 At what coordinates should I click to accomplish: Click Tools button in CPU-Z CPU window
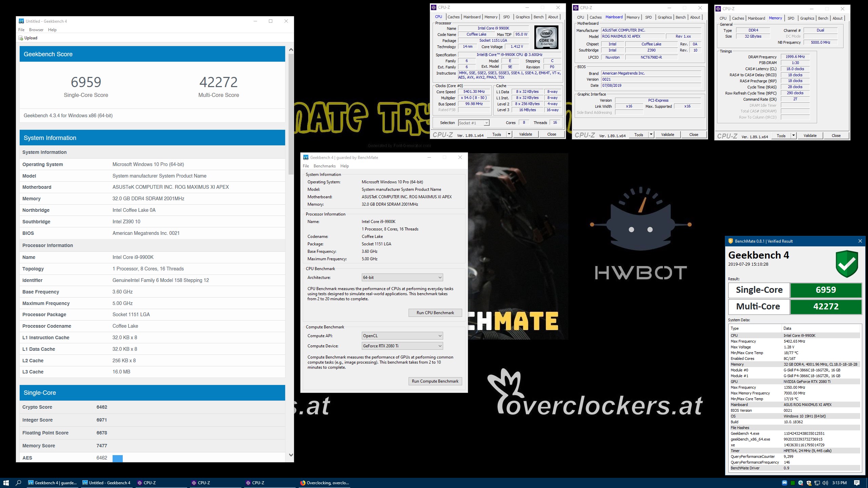coord(496,135)
